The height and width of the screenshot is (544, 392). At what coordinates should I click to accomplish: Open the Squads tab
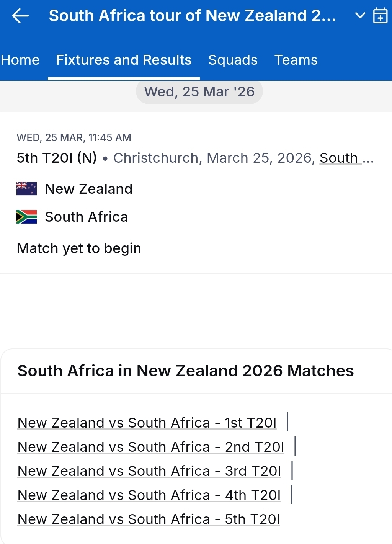(233, 60)
